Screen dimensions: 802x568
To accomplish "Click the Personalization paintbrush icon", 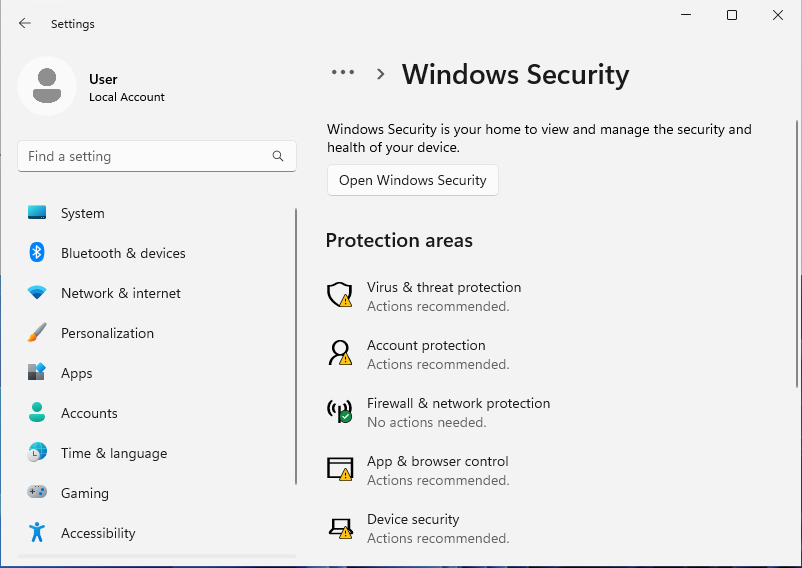I will tap(37, 332).
